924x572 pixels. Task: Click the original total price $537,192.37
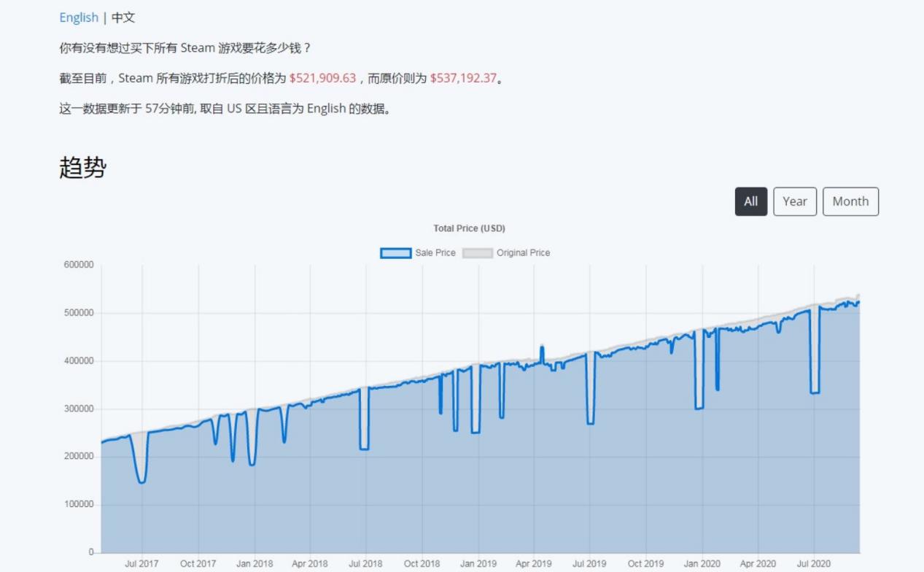[x=467, y=79]
